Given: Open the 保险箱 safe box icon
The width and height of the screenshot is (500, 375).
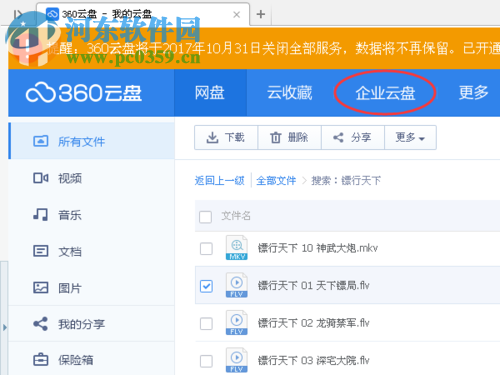Looking at the screenshot, I should [41, 360].
